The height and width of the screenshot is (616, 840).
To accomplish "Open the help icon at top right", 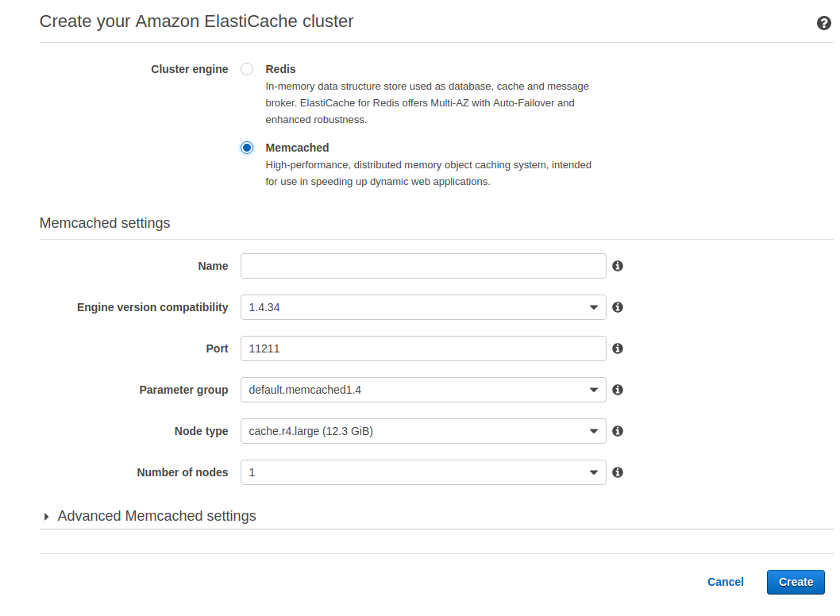I will click(x=824, y=23).
